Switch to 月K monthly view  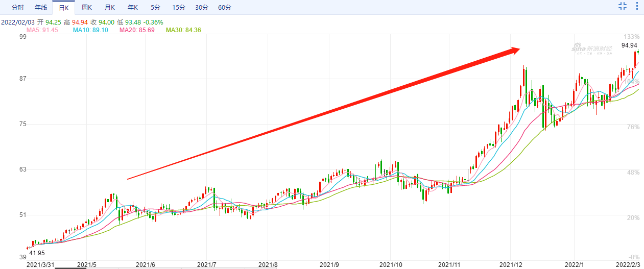point(109,8)
